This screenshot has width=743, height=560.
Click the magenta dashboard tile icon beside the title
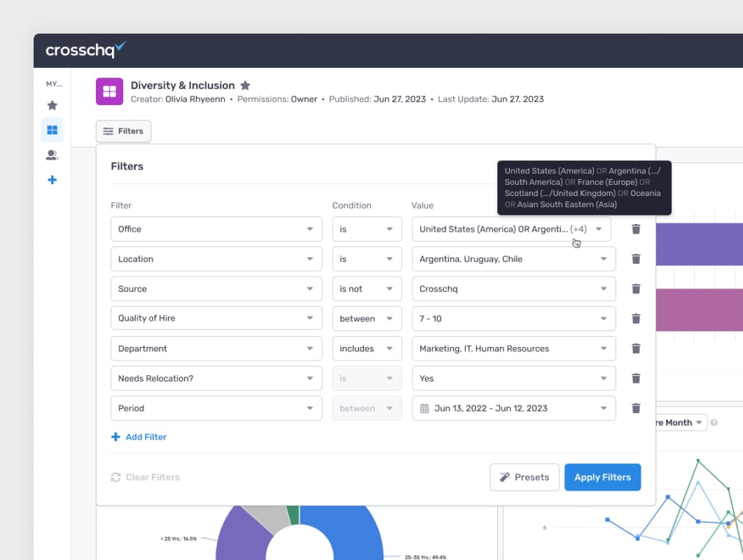pos(109,92)
